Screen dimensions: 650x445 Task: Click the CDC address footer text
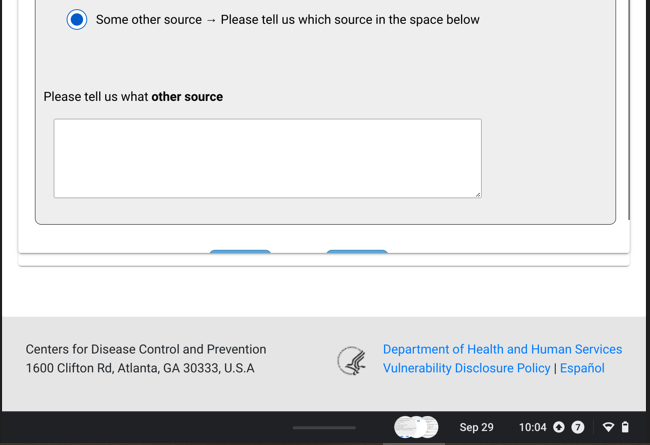[x=146, y=359]
